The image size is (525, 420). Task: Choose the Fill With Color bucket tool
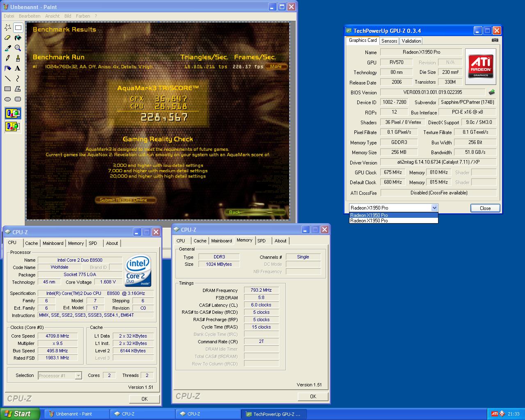point(18,38)
